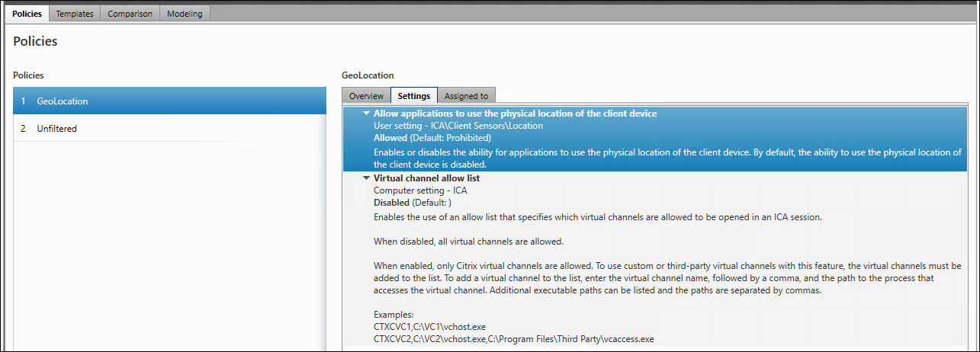Select the GeoLocation policy in the list

pyautogui.click(x=63, y=101)
